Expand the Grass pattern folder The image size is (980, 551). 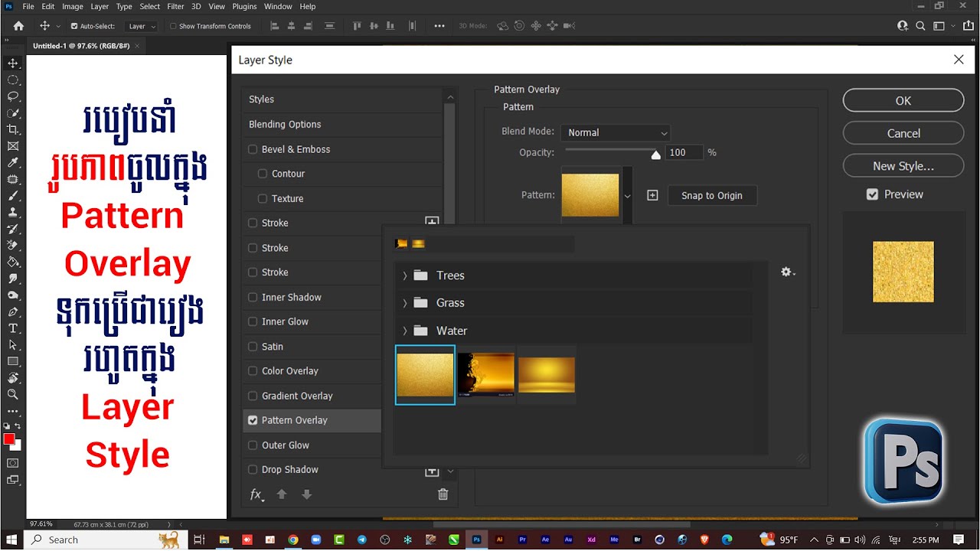click(405, 303)
